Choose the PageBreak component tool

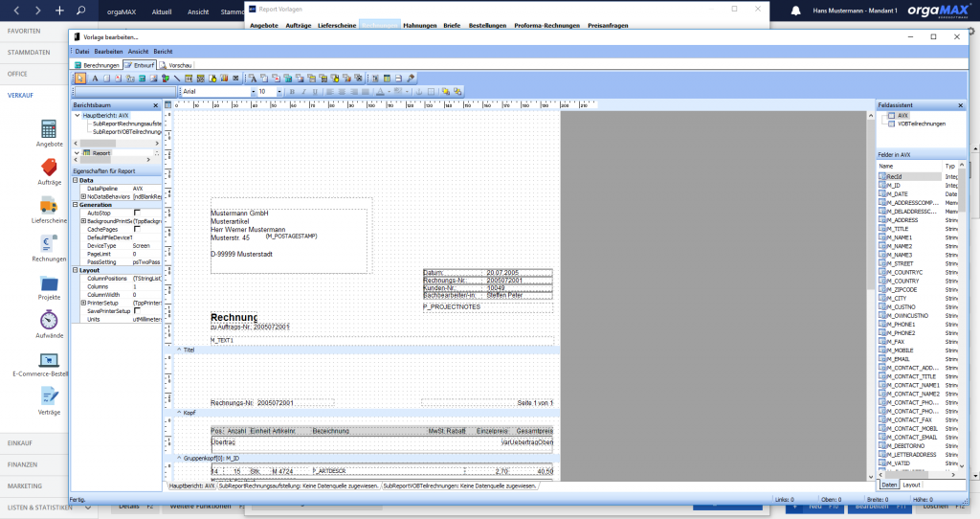click(399, 79)
